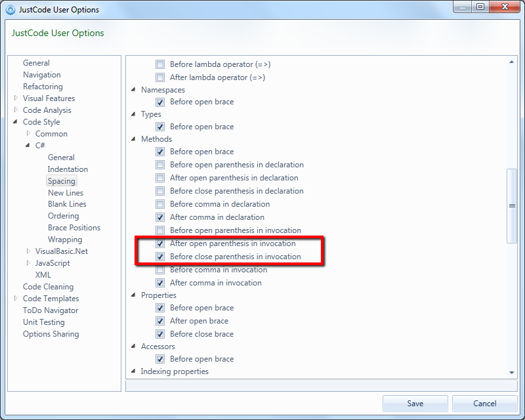
Task: Toggle After comma in declaration
Action: tap(160, 217)
